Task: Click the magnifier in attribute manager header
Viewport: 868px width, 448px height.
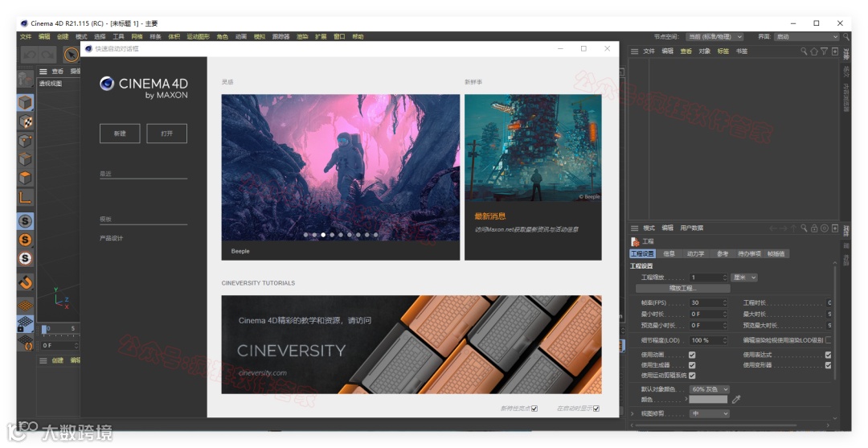Action: pyautogui.click(x=804, y=228)
